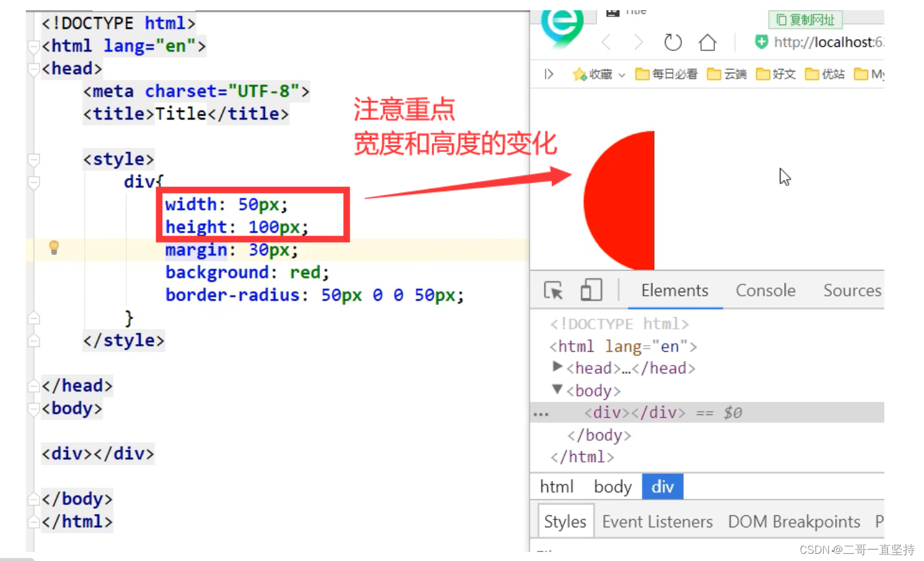The image size is (924, 561).
Task: Collapse the div rule fold marker in editor
Action: pyautogui.click(x=34, y=182)
